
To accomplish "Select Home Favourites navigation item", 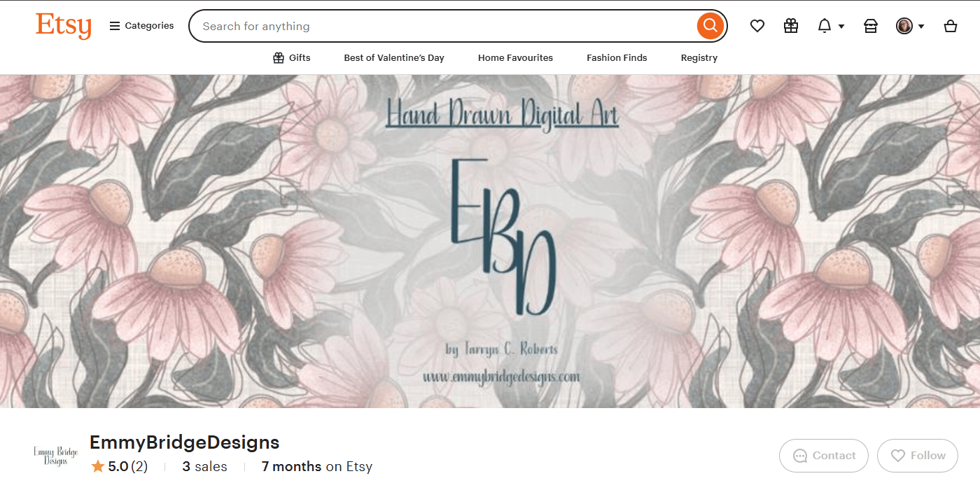I will [515, 57].
